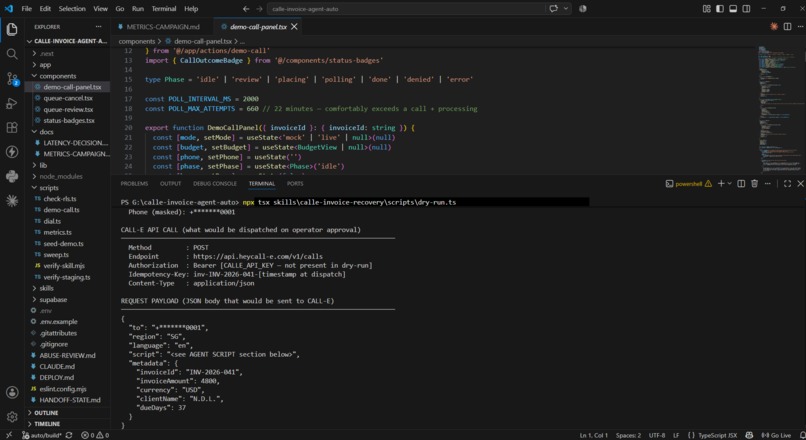This screenshot has width=806, height=440.
Task: Expand the skills folder
Action: pyautogui.click(x=67, y=288)
